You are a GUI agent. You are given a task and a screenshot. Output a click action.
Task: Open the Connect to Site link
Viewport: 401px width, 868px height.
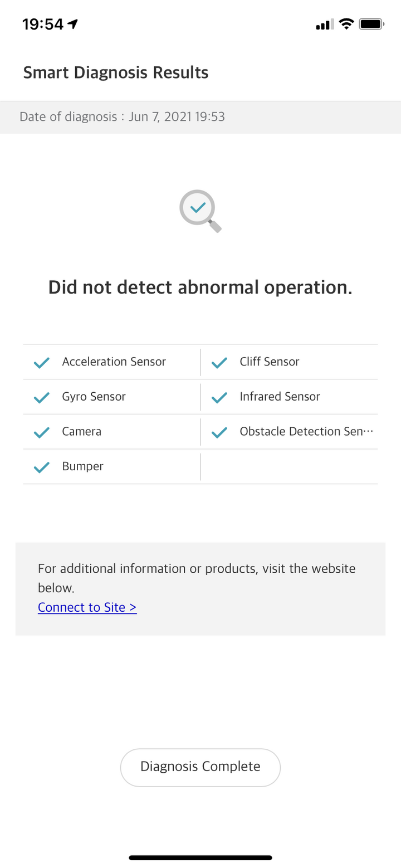87,607
